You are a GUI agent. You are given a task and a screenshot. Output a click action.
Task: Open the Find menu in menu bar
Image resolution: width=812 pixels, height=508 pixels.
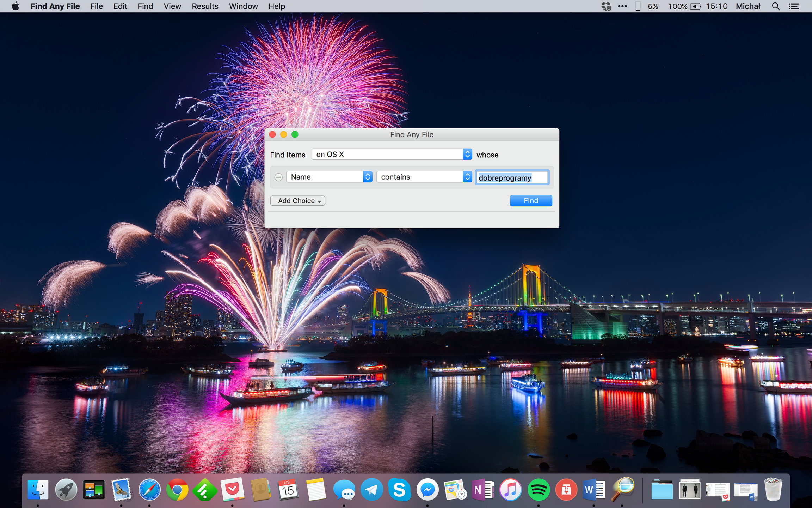(x=145, y=6)
